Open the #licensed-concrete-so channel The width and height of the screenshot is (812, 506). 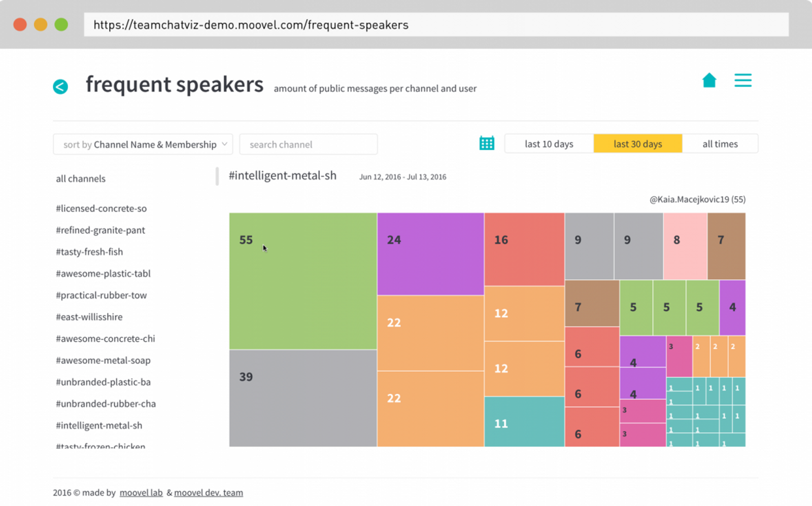pos(101,208)
